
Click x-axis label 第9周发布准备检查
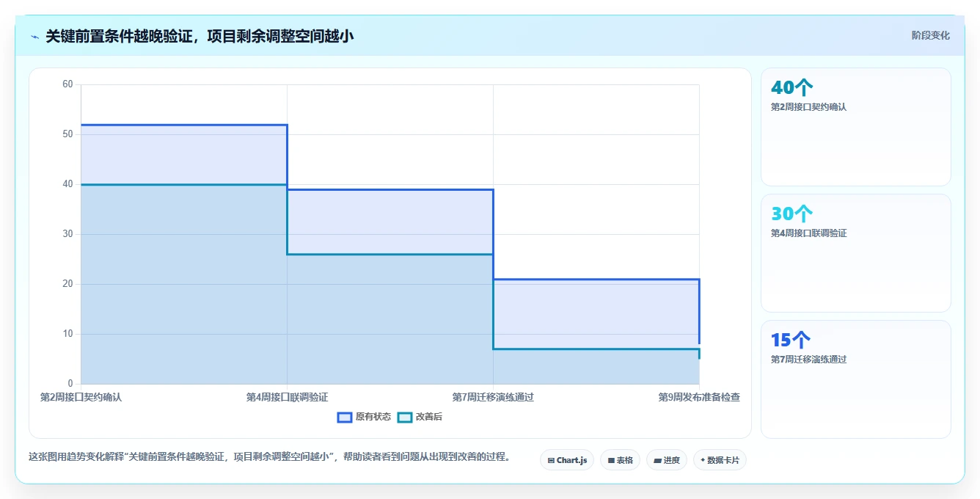pos(699,397)
